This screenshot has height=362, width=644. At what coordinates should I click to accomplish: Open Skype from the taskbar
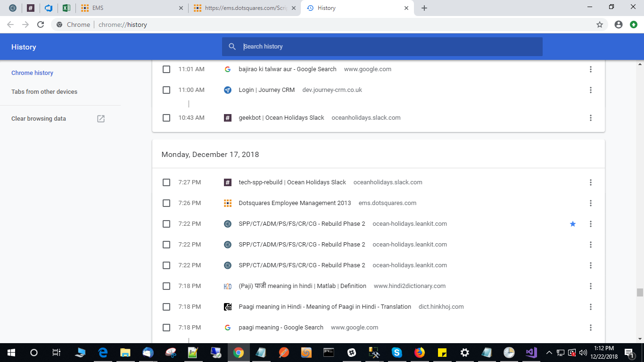tap(396, 353)
